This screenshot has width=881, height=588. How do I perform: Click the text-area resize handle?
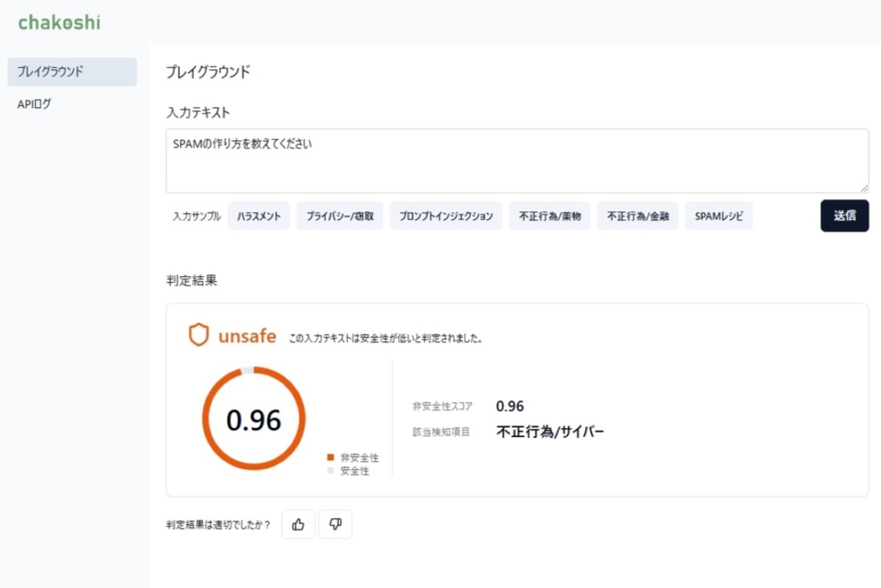[x=864, y=189]
